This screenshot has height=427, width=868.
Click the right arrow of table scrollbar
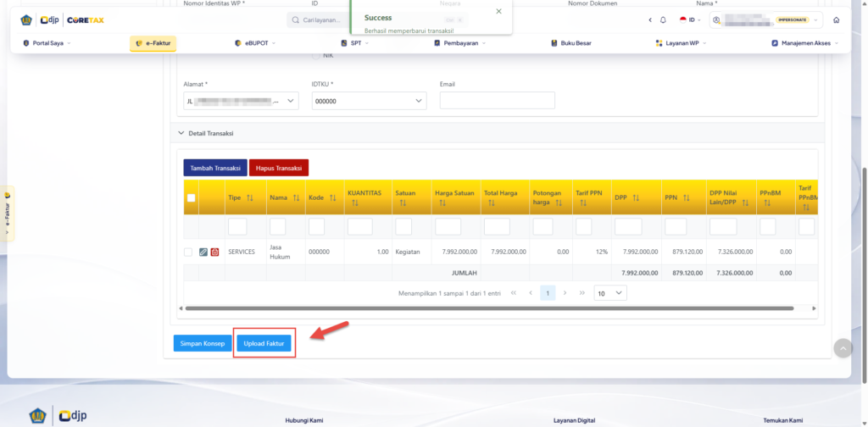[814, 308]
